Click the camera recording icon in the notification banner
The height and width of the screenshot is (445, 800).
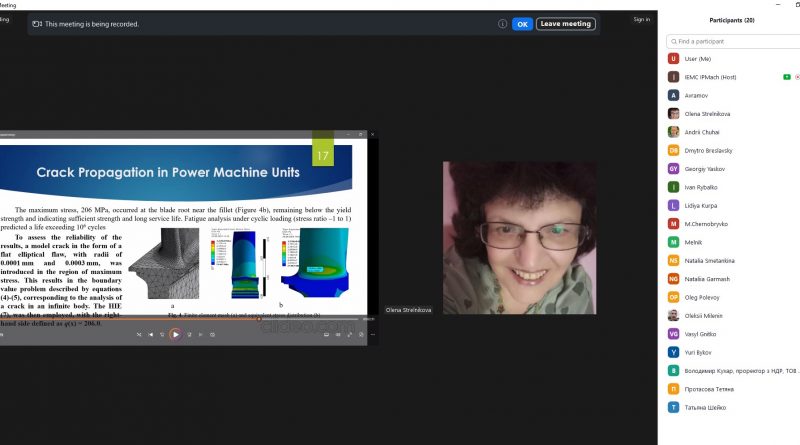[37, 24]
